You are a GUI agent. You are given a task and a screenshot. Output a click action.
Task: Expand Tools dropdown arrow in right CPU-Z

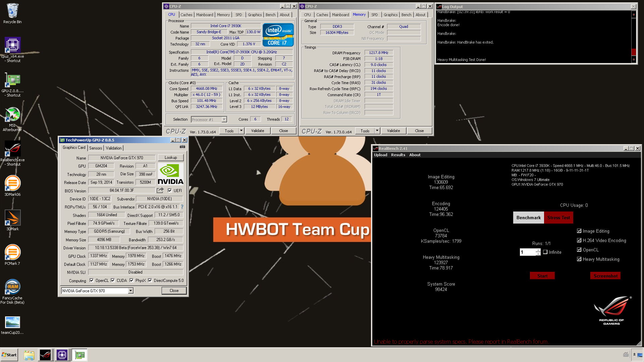point(377,131)
